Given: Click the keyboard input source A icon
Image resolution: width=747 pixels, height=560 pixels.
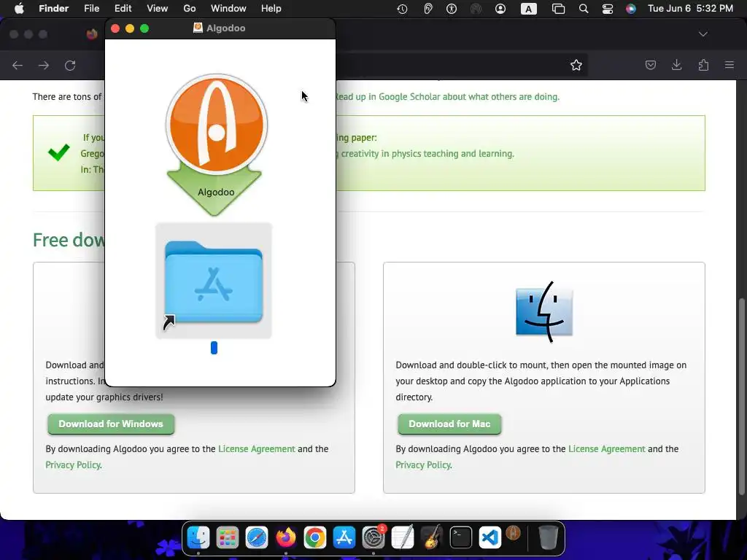Looking at the screenshot, I should pyautogui.click(x=528, y=9).
